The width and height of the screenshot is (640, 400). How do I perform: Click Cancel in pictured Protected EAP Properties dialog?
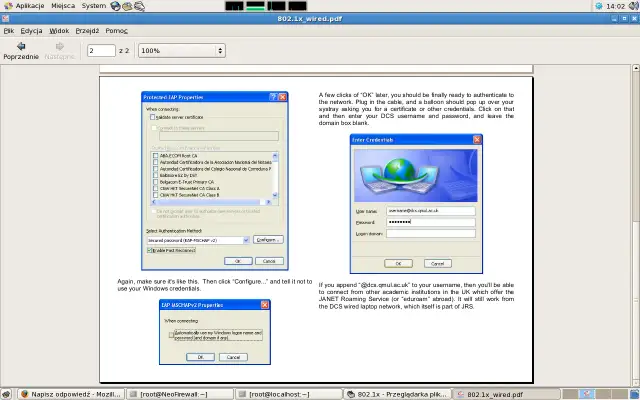click(269, 261)
